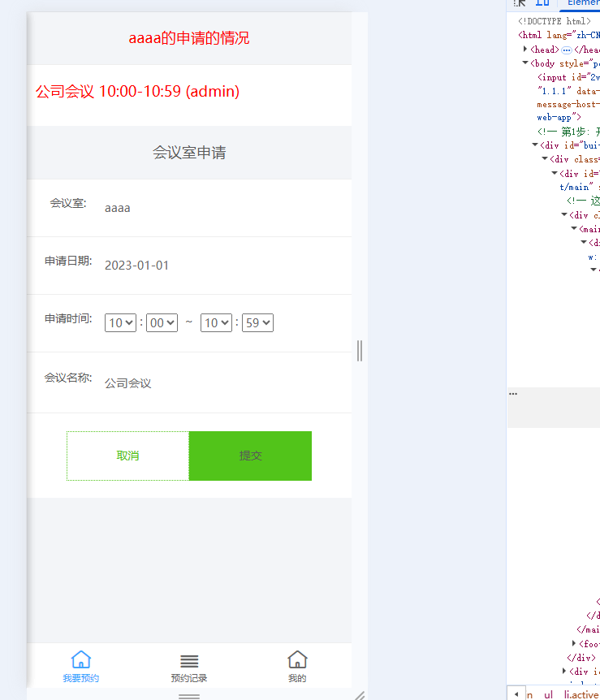600x700 pixels.
Task: Collapse the div id="bui node
Action: pos(535,145)
